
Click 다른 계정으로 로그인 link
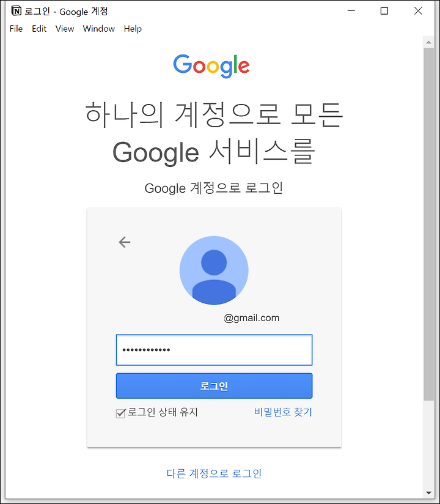214,473
